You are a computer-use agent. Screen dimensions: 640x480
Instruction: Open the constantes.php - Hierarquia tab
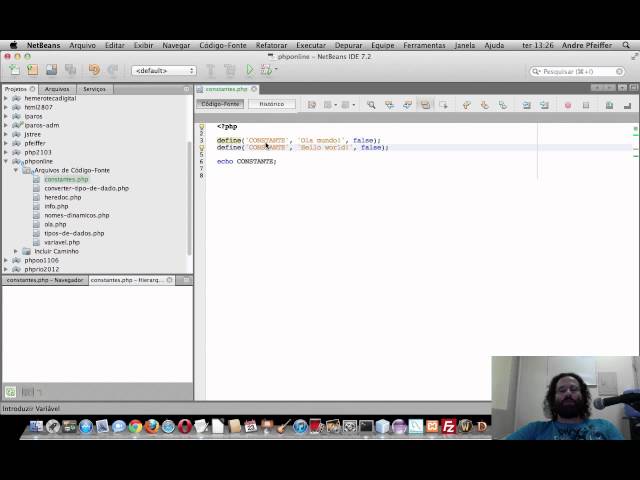tap(127, 280)
